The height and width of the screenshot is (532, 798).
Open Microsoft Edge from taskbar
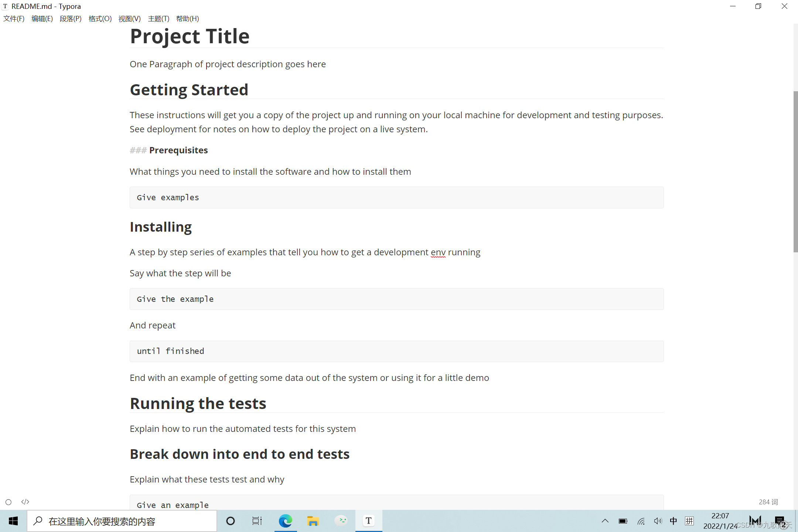(285, 521)
